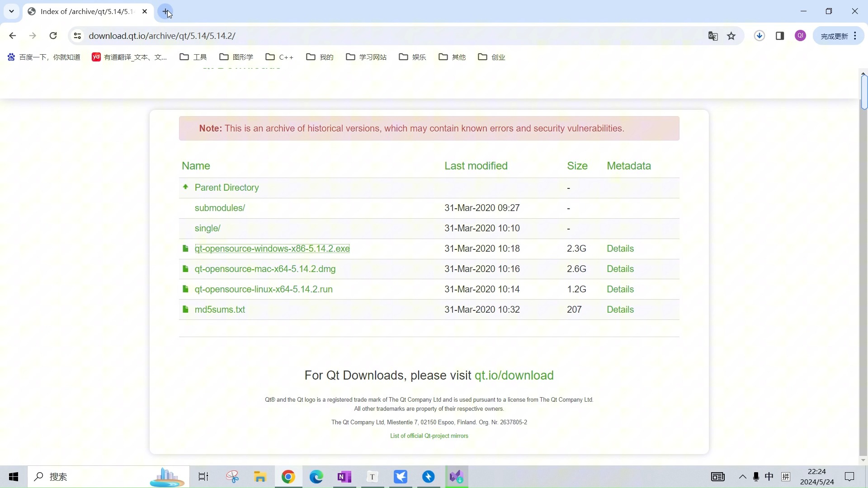This screenshot has height=488, width=868.
Task: Open File Explorer from the taskbar
Action: click(x=260, y=477)
